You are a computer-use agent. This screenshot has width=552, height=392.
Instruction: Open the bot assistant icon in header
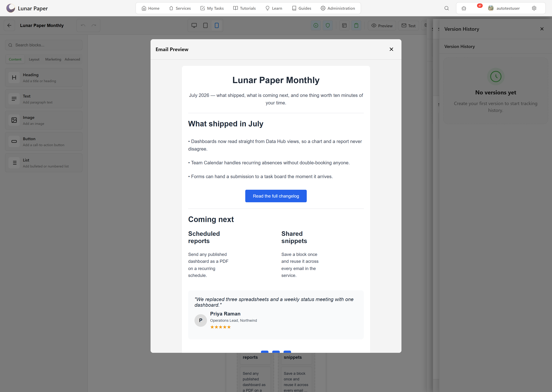click(x=464, y=8)
